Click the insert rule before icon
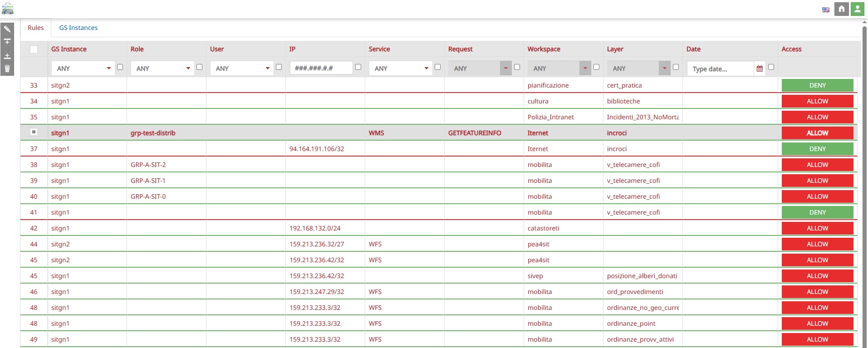This screenshot has width=868, height=348. [x=7, y=42]
